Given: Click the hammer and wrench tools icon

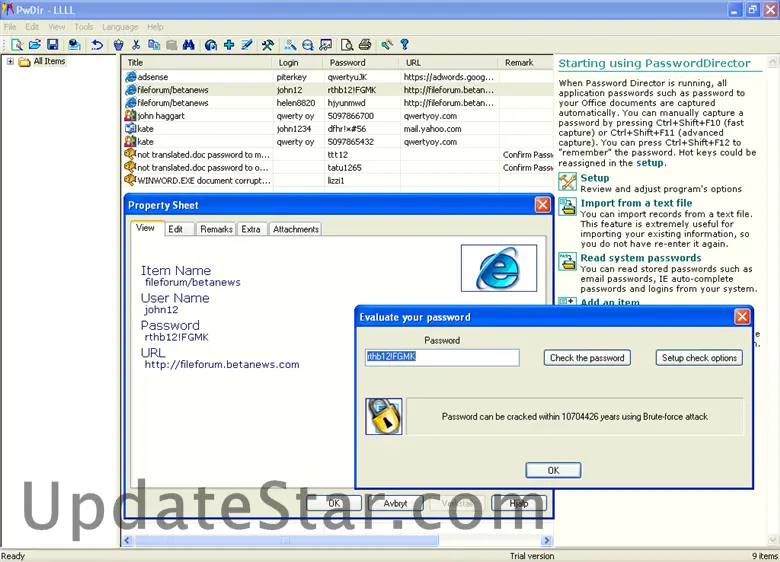Looking at the screenshot, I should pyautogui.click(x=268, y=45).
